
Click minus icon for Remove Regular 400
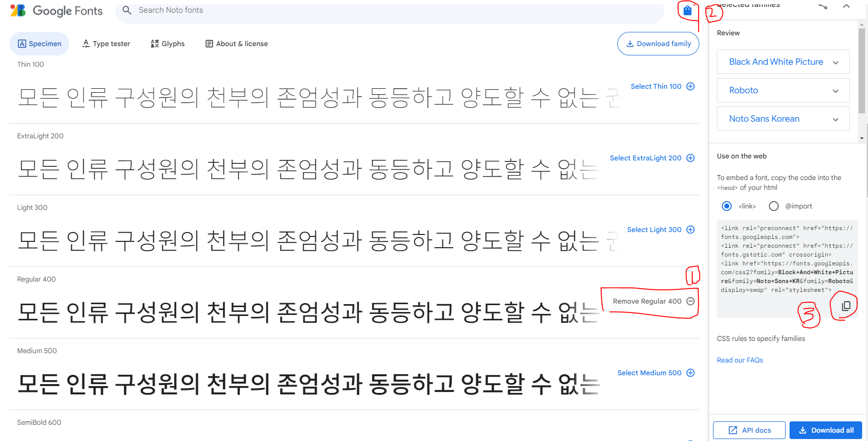click(x=690, y=301)
